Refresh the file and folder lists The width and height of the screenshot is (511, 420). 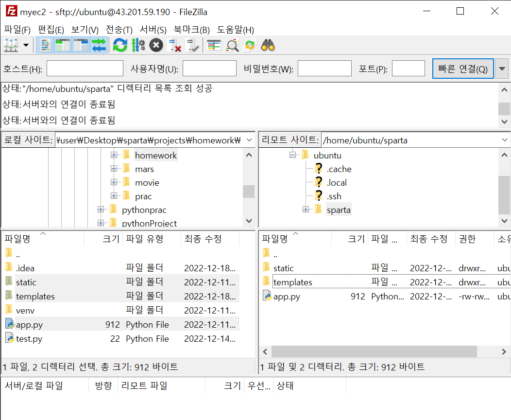tap(120, 45)
